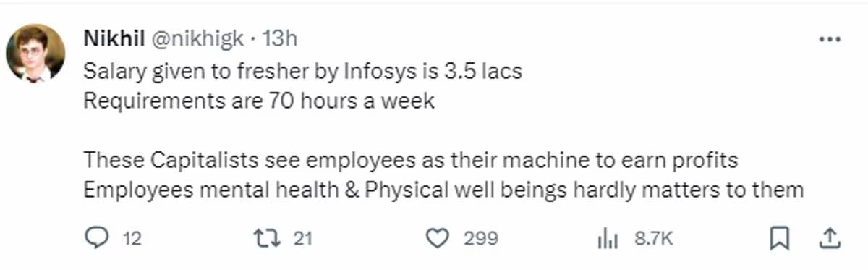Click the 'These Capitalists see employees' sentence

(x=410, y=159)
